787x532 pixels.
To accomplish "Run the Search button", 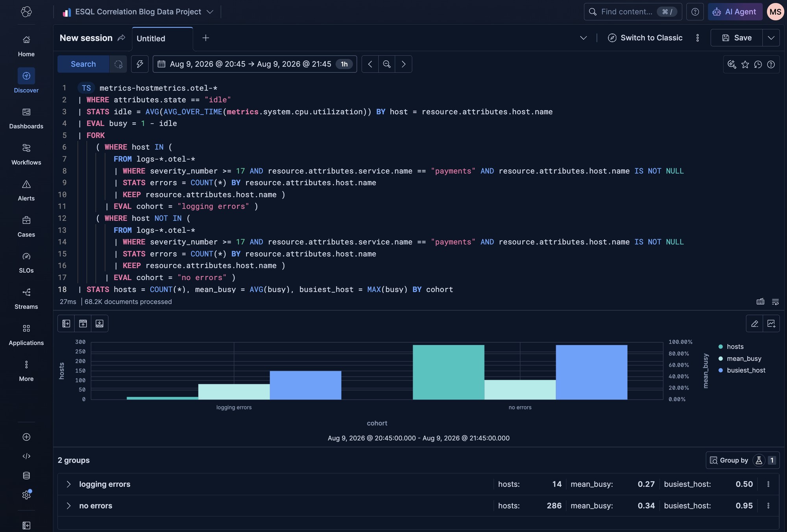I will click(83, 64).
